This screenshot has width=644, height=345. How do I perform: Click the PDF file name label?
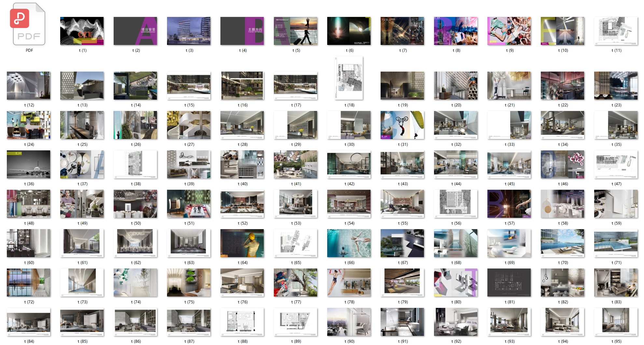29,50
